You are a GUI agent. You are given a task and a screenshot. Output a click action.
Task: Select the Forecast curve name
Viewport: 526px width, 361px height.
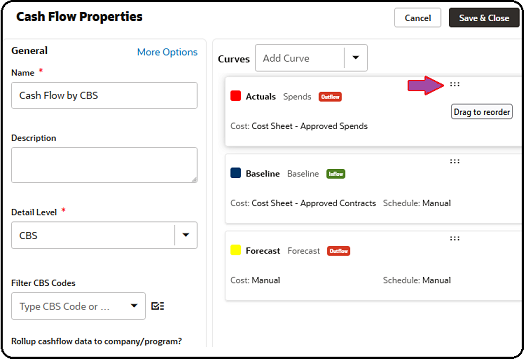coord(263,251)
